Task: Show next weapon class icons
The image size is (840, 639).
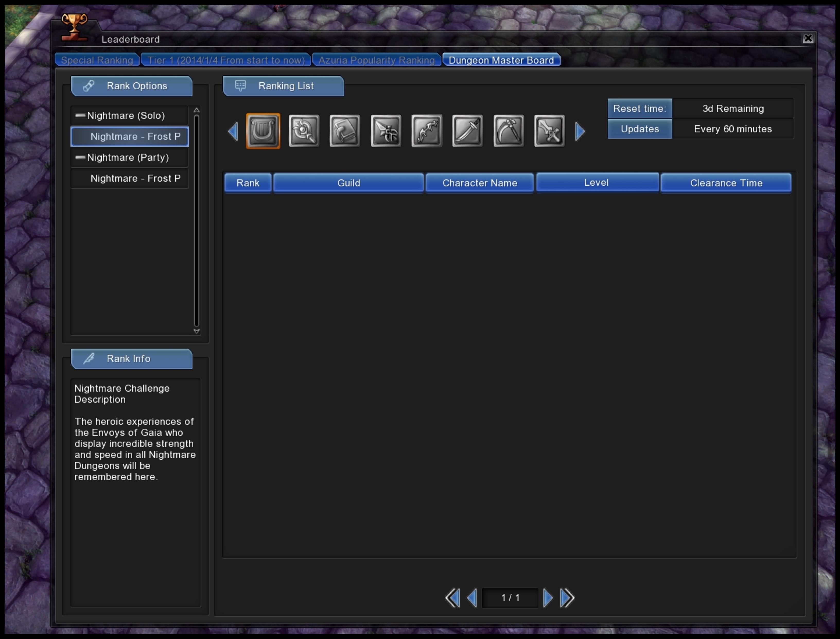Action: pos(580,131)
